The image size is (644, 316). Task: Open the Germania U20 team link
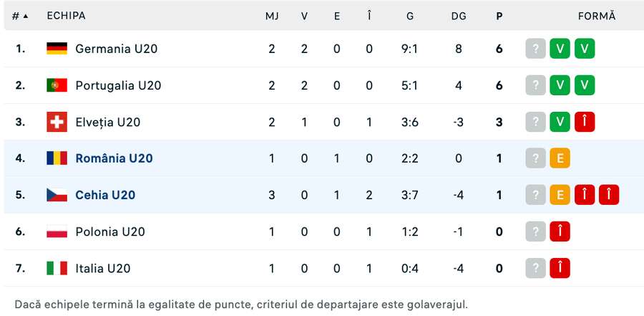click(x=116, y=49)
